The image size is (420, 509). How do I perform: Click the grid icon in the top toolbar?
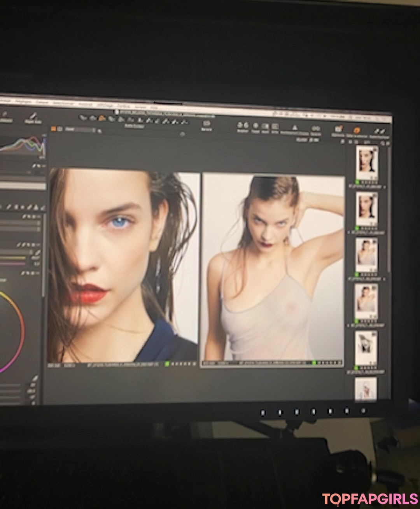click(x=275, y=126)
